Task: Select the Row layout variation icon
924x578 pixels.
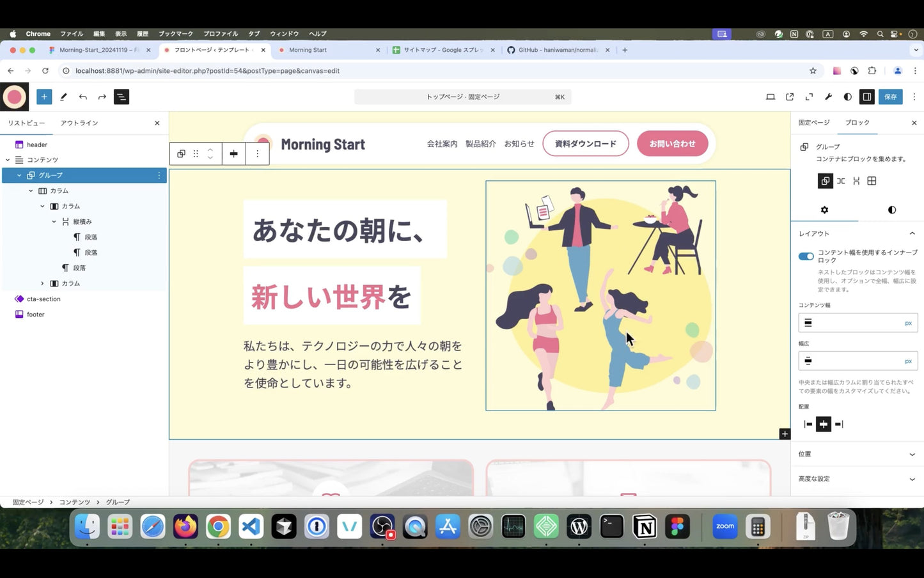Action: coord(840,181)
